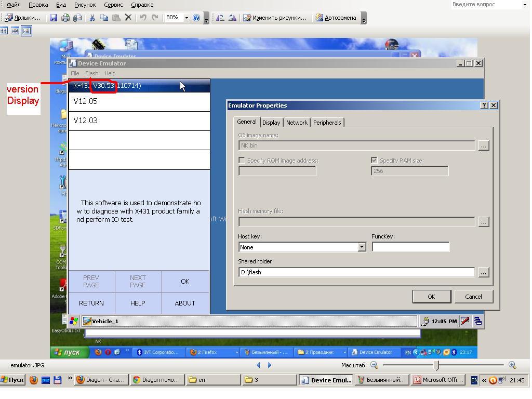Image resolution: width=532 pixels, height=399 pixels.
Task: Click the Save floppy disk icon
Action: coord(54,18)
